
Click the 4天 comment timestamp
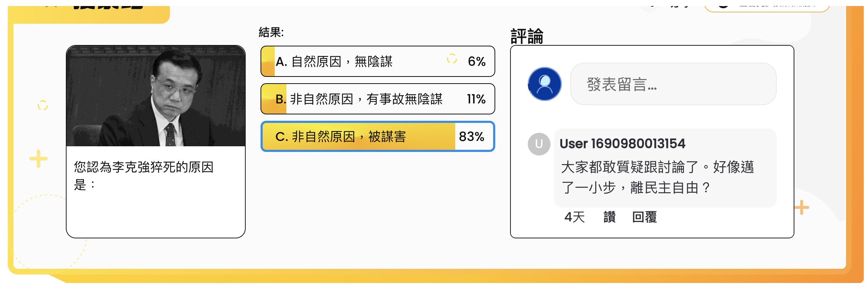[x=574, y=217]
